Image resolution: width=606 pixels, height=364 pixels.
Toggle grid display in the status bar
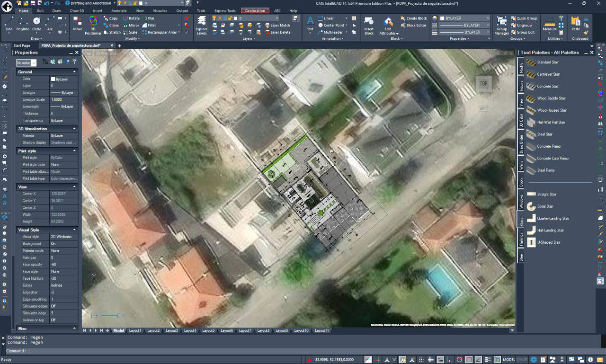432,359
